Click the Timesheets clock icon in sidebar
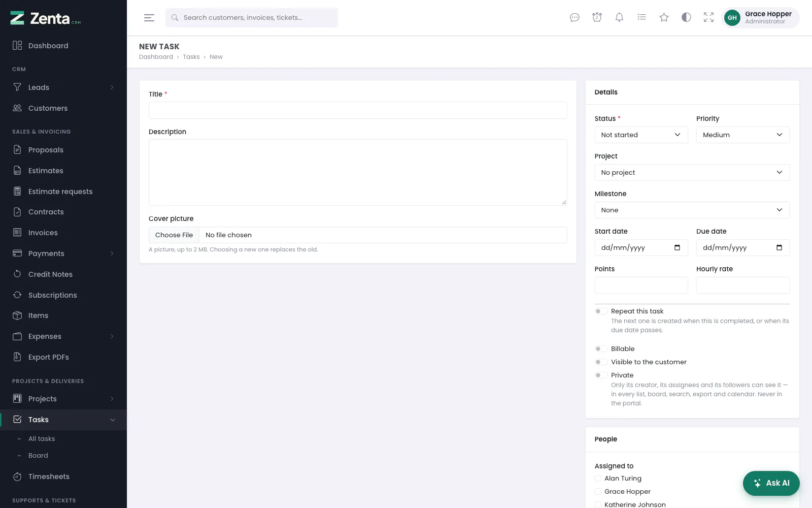 [x=17, y=477]
